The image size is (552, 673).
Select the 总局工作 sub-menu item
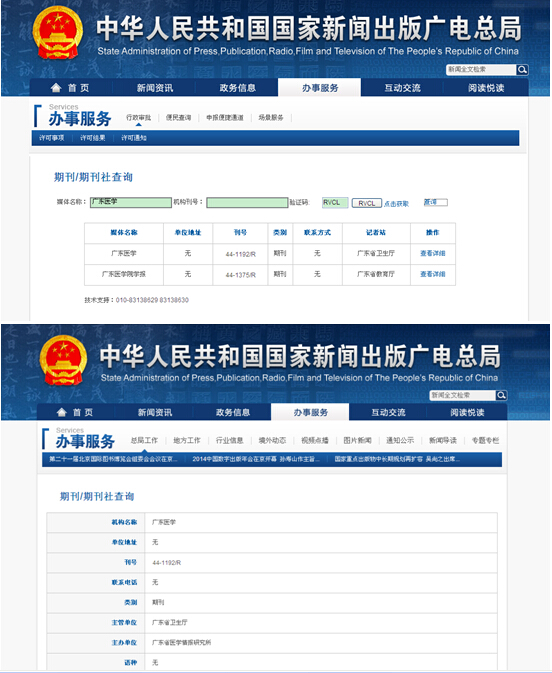coord(144,440)
